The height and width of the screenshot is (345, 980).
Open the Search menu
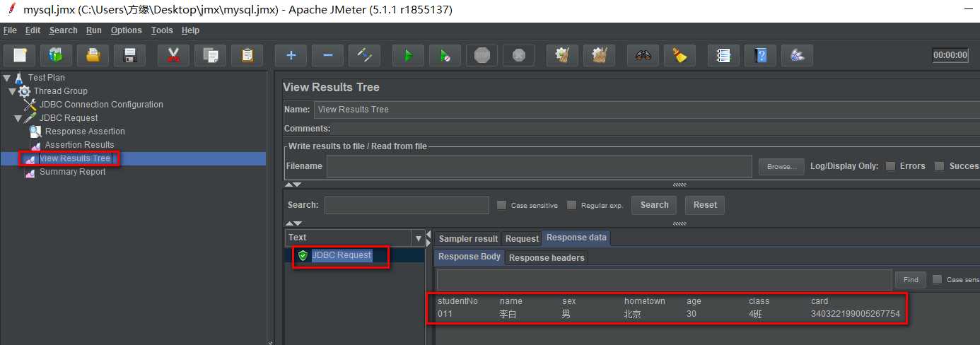click(63, 30)
